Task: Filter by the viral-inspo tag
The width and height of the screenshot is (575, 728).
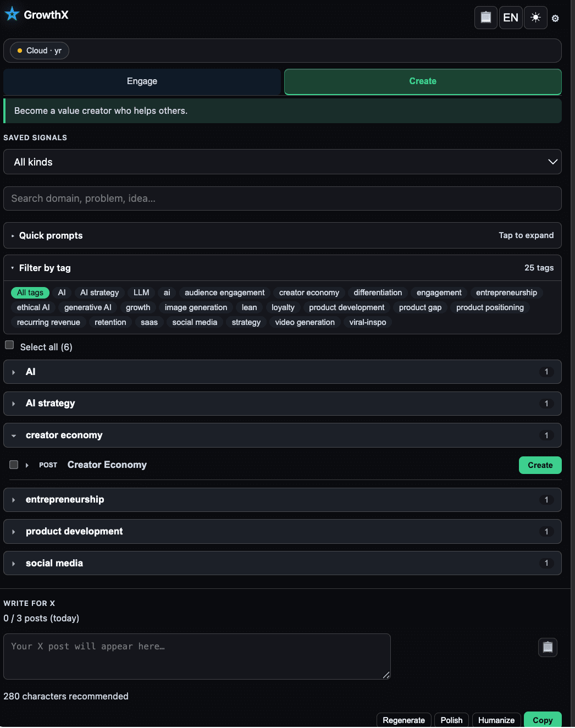Action: (368, 322)
